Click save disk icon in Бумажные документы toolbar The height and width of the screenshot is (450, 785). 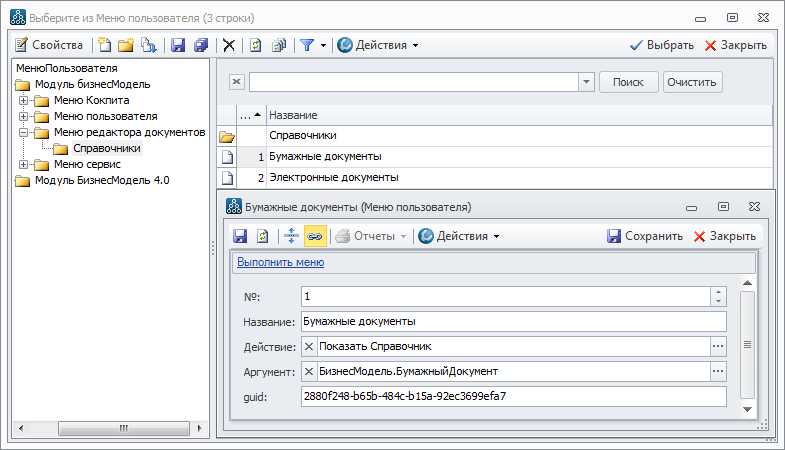coord(240,236)
